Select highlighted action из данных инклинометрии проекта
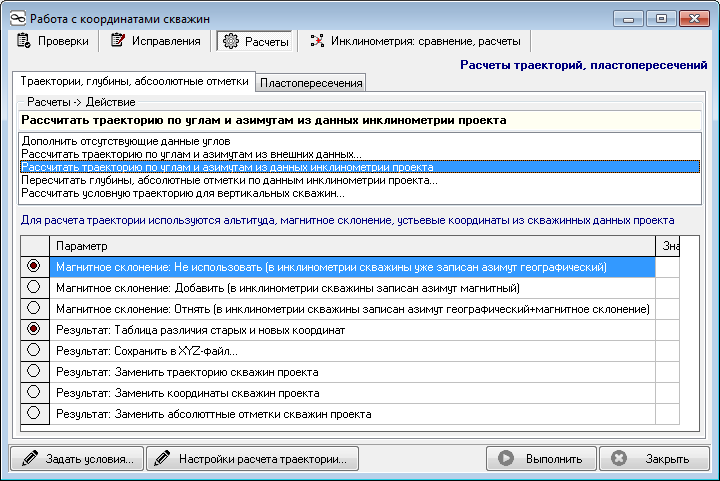 coord(360,167)
